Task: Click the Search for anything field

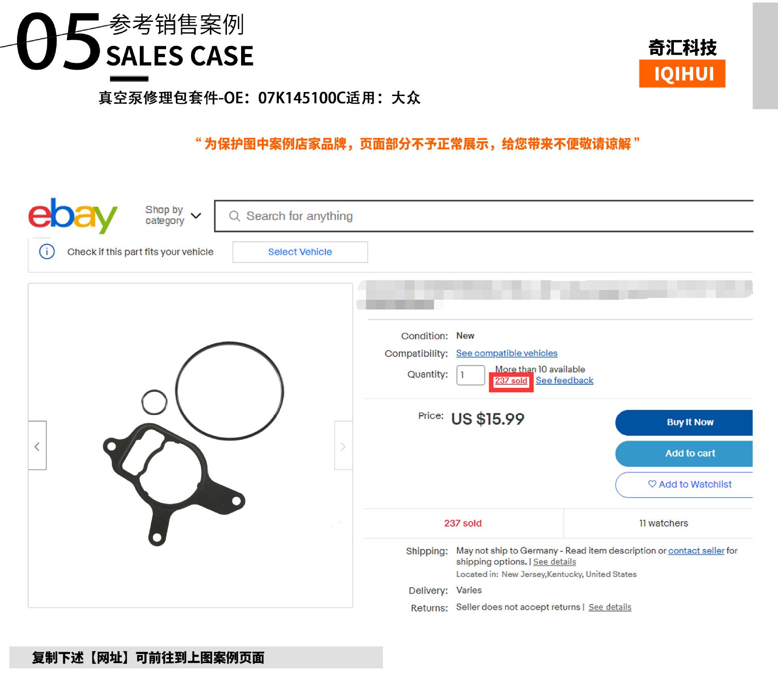Action: (x=484, y=216)
